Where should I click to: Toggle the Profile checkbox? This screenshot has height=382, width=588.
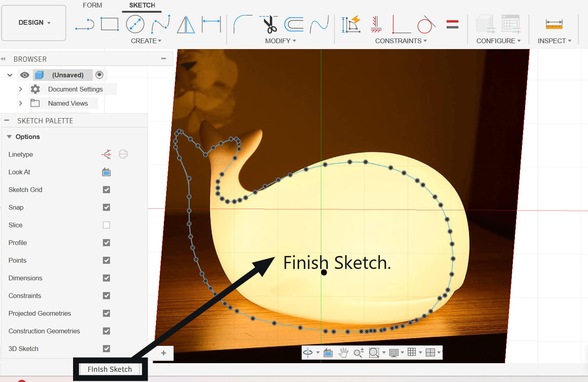coord(106,243)
